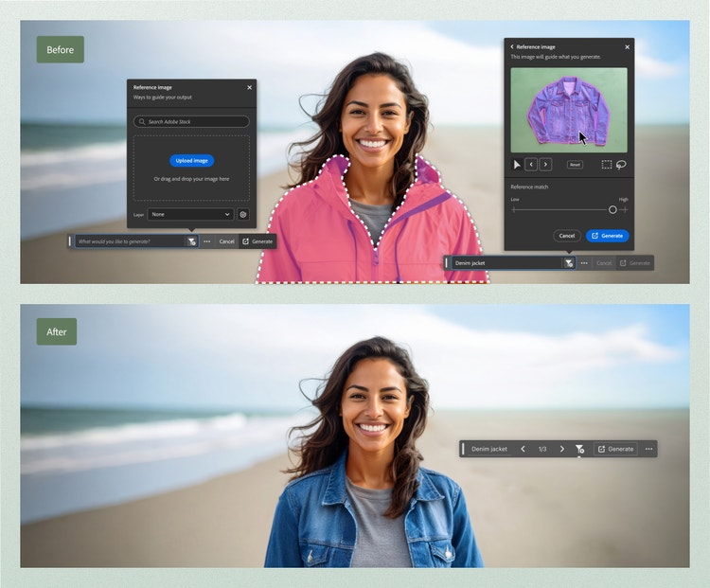710x588 pixels.
Task: Click greyed-out Generate in Before 'Denim jacket' bar
Action: [x=635, y=262]
